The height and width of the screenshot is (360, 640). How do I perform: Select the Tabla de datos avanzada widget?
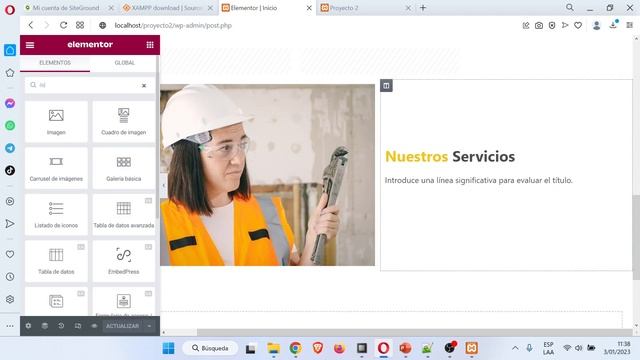(124, 214)
